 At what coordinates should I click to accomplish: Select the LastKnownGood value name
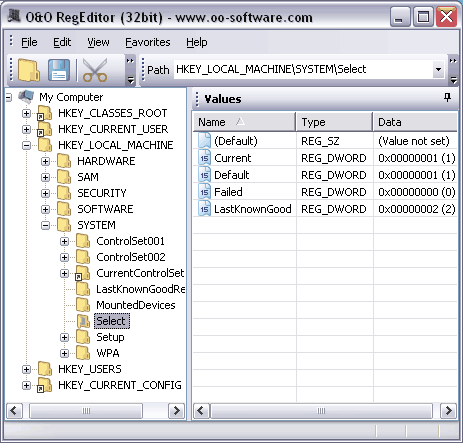tap(253, 209)
